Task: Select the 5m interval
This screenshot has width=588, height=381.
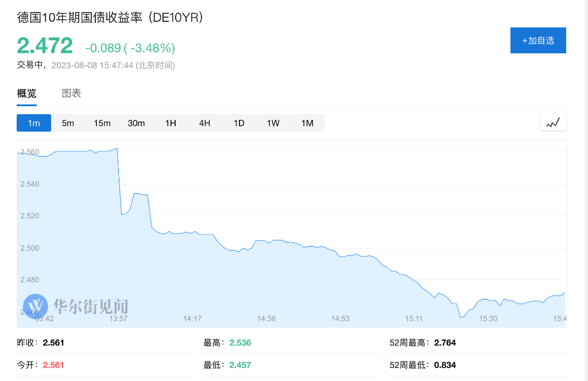Action: (x=68, y=123)
